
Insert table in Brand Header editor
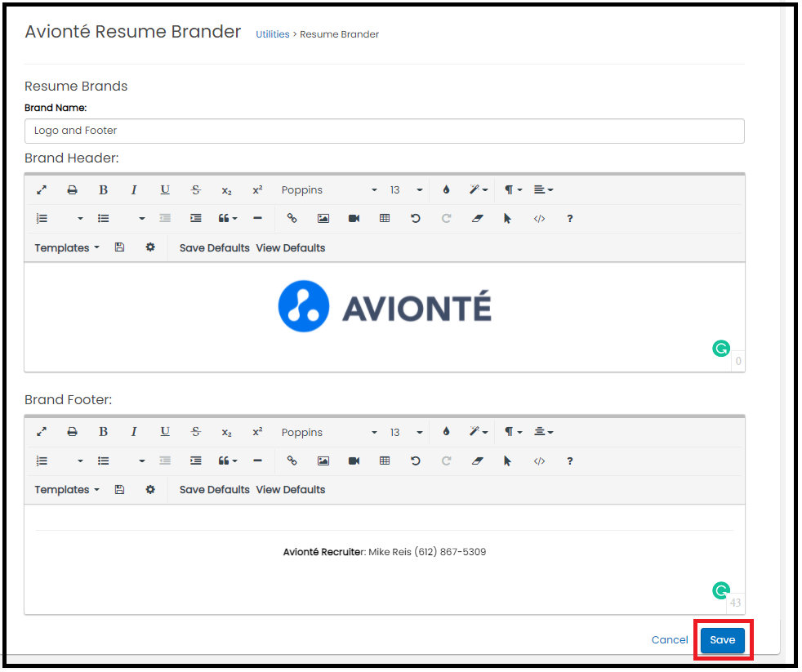pyautogui.click(x=385, y=218)
